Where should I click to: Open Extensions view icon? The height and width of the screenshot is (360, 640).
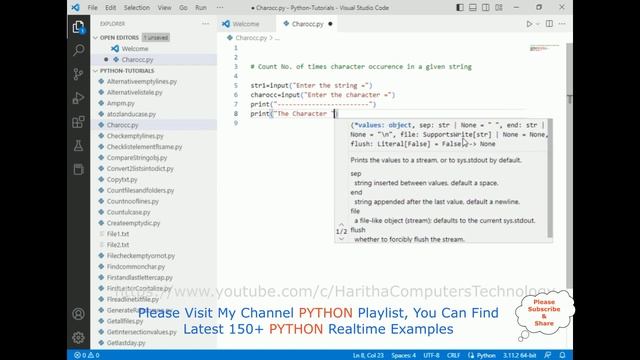(x=78, y=122)
